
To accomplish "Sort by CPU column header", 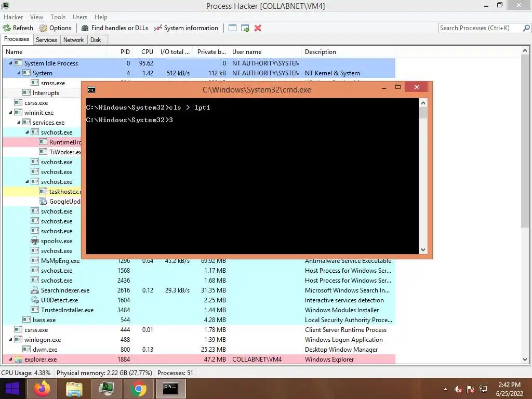I will point(145,52).
